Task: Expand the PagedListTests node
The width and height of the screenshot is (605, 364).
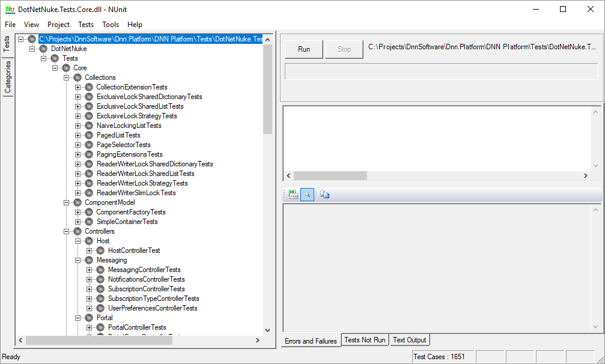Action: (78, 135)
